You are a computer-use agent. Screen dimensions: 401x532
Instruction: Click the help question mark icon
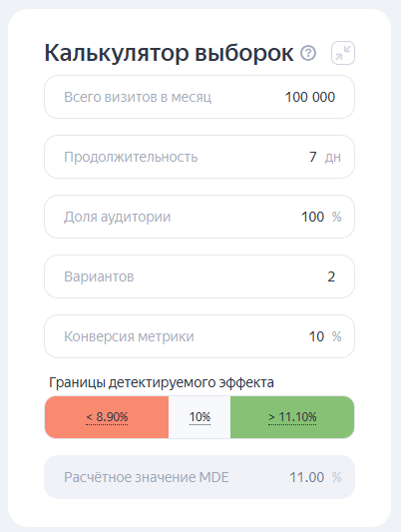(x=308, y=53)
